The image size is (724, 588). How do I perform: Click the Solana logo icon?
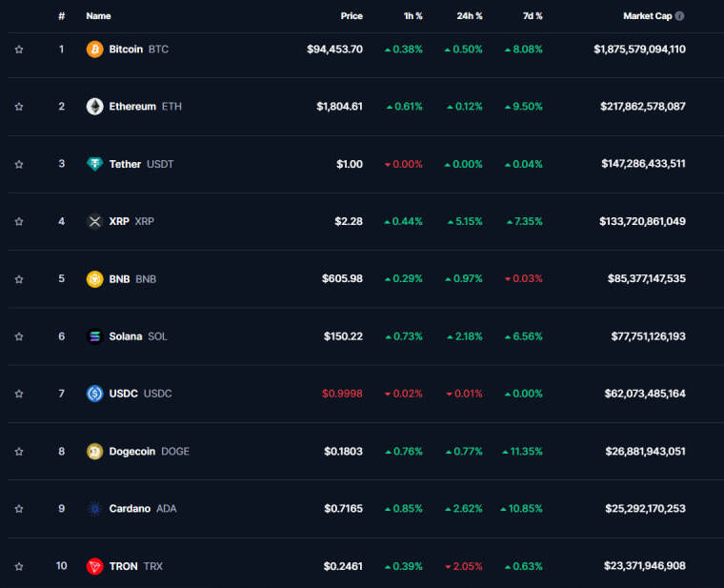click(94, 336)
